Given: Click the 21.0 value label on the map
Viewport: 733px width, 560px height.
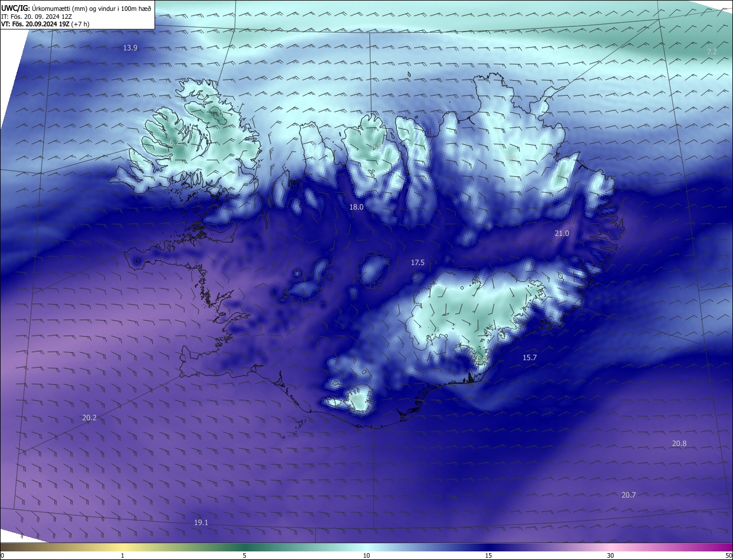Looking at the screenshot, I should click(562, 233).
